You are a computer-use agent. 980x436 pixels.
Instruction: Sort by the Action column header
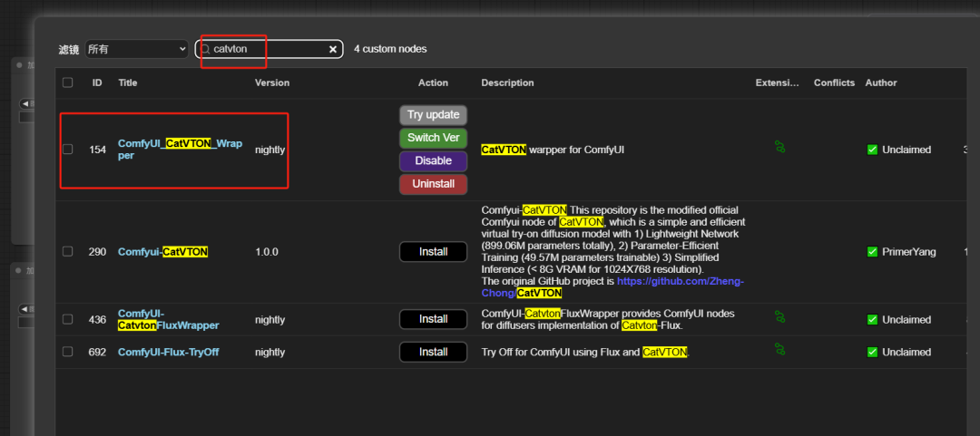pos(433,82)
